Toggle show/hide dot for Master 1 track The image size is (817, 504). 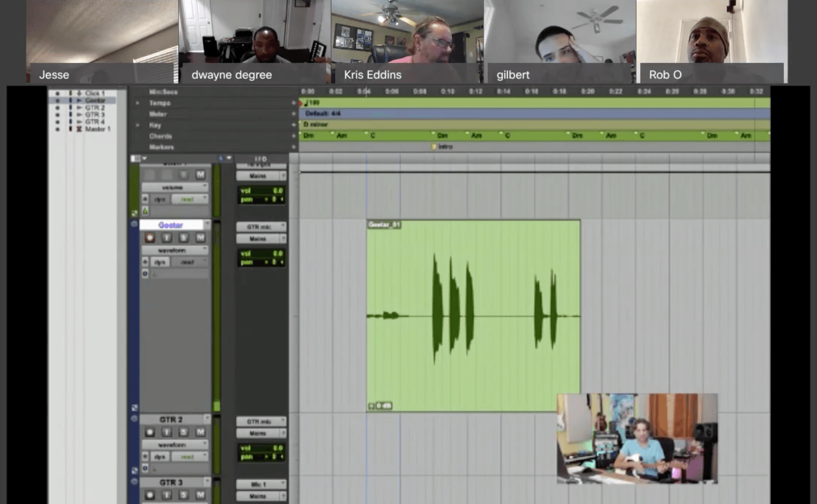click(x=57, y=129)
